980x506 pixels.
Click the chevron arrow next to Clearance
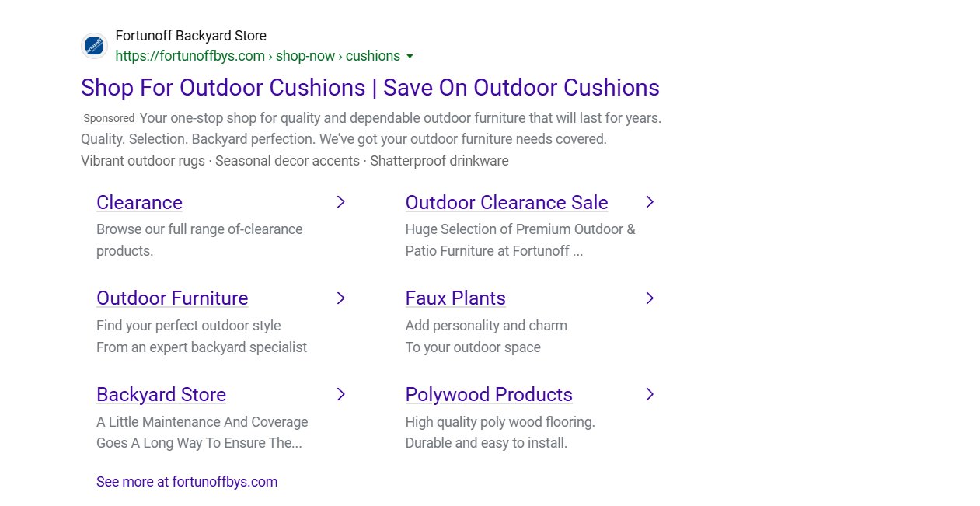click(x=340, y=202)
